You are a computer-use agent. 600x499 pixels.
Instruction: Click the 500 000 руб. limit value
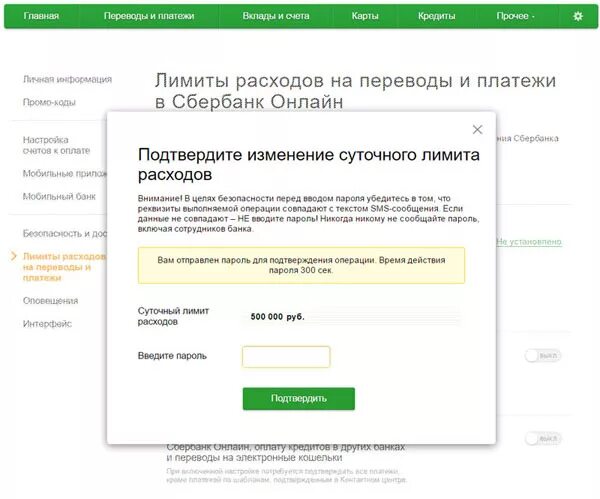coord(277,317)
